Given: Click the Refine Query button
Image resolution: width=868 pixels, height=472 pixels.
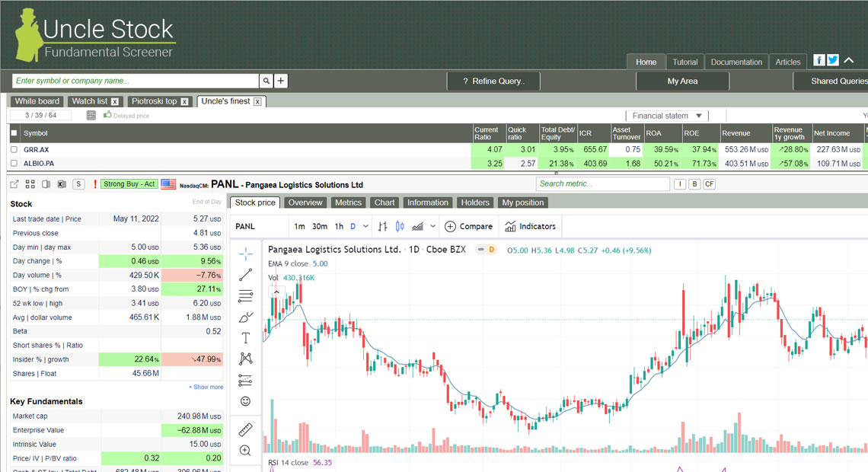Looking at the screenshot, I should tap(493, 80).
